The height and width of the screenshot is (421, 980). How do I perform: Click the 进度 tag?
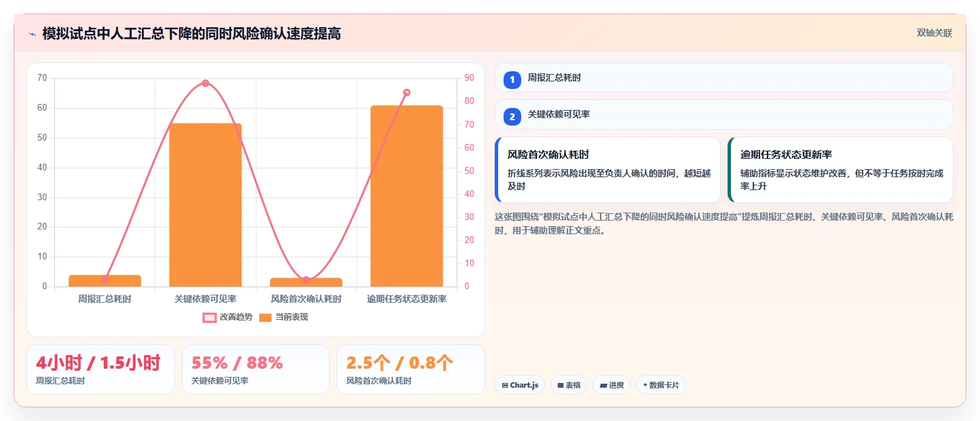click(611, 385)
